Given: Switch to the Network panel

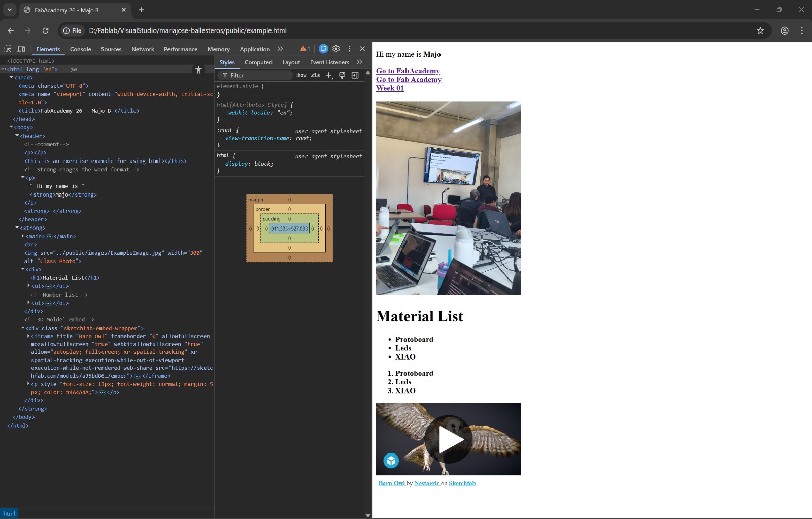Looking at the screenshot, I should 143,49.
